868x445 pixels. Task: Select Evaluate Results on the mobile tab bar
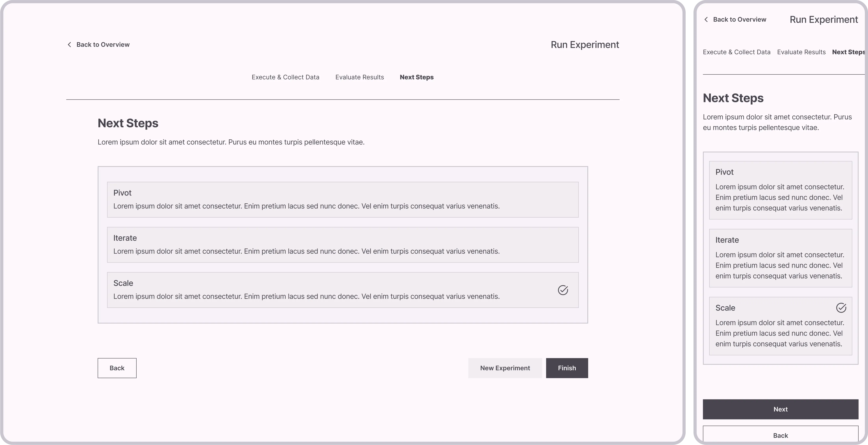point(801,52)
